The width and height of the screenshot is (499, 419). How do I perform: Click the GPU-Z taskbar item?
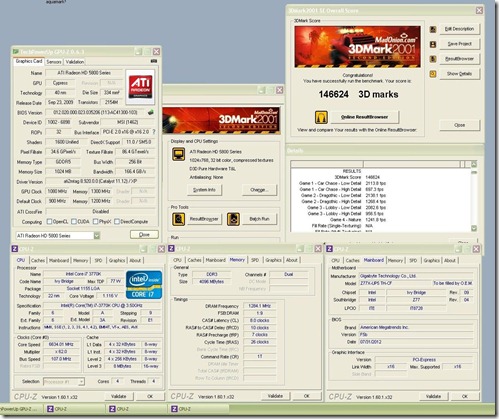pyautogui.click(x=21, y=409)
